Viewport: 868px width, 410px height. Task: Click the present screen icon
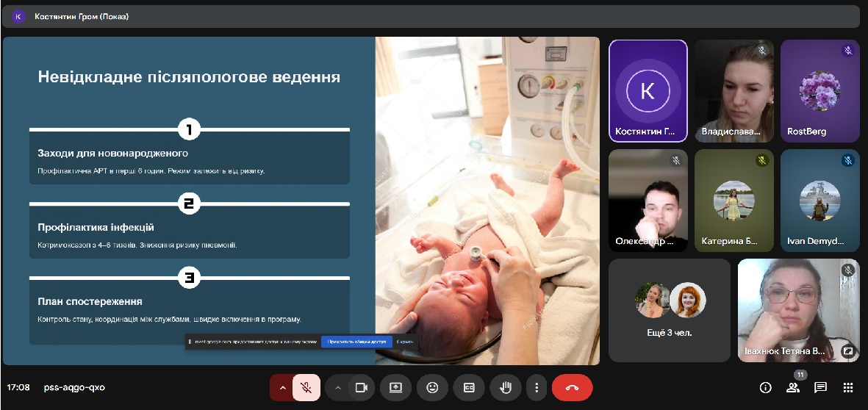(x=395, y=387)
